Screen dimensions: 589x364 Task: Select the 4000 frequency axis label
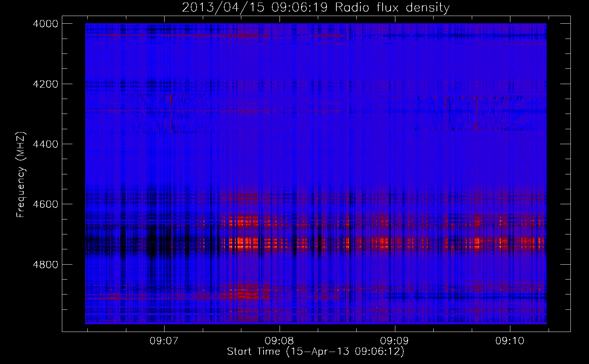click(46, 24)
